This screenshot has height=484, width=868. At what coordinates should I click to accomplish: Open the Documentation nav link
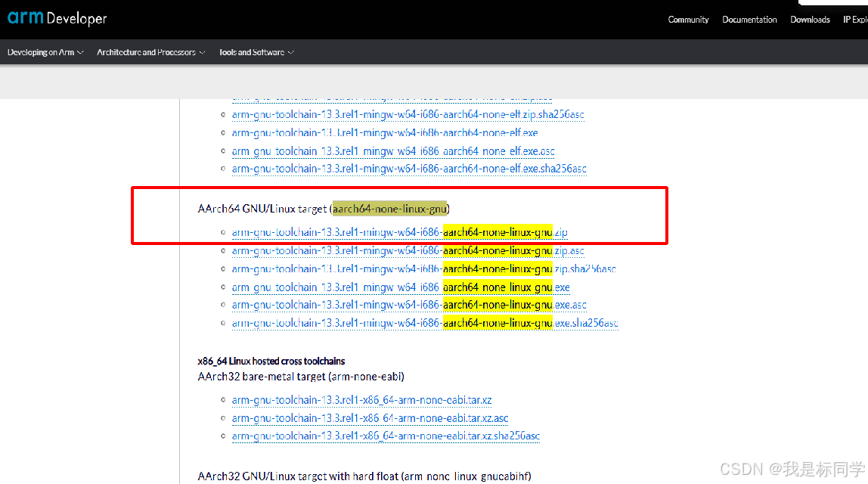(x=749, y=20)
